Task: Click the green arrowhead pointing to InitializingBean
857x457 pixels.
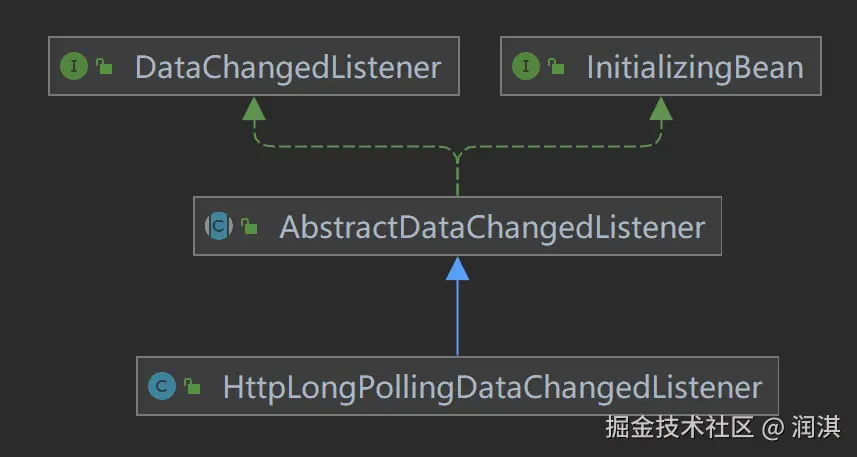Action: point(660,108)
